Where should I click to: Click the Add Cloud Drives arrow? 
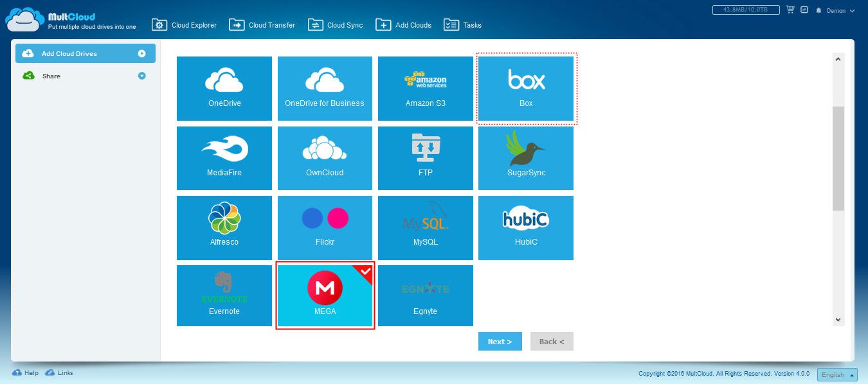tap(142, 53)
